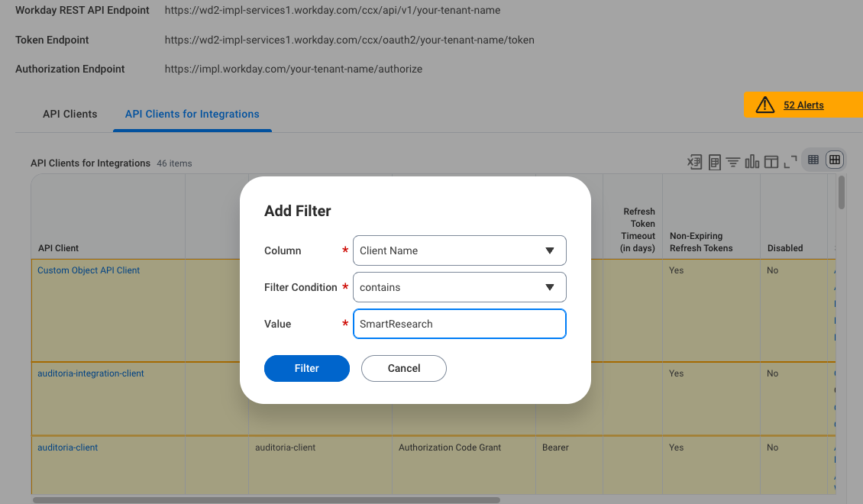The image size is (863, 504).
Task: Select API Clients for Integrations tab
Action: tap(192, 114)
